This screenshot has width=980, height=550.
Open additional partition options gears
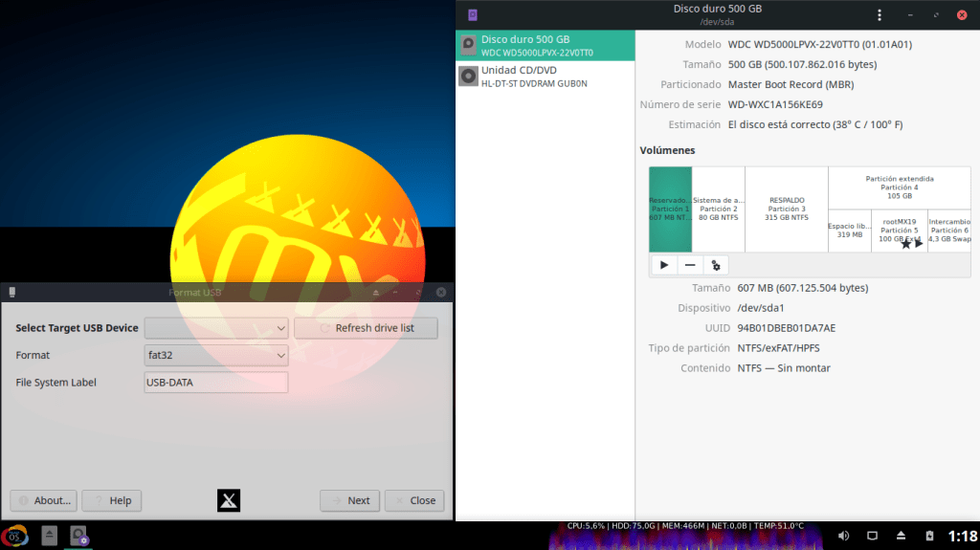click(x=715, y=265)
